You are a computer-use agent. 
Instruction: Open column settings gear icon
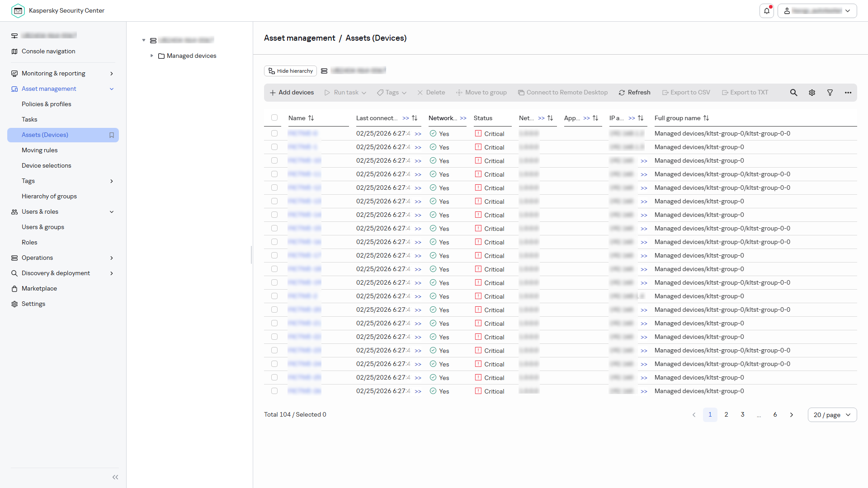pos(812,93)
